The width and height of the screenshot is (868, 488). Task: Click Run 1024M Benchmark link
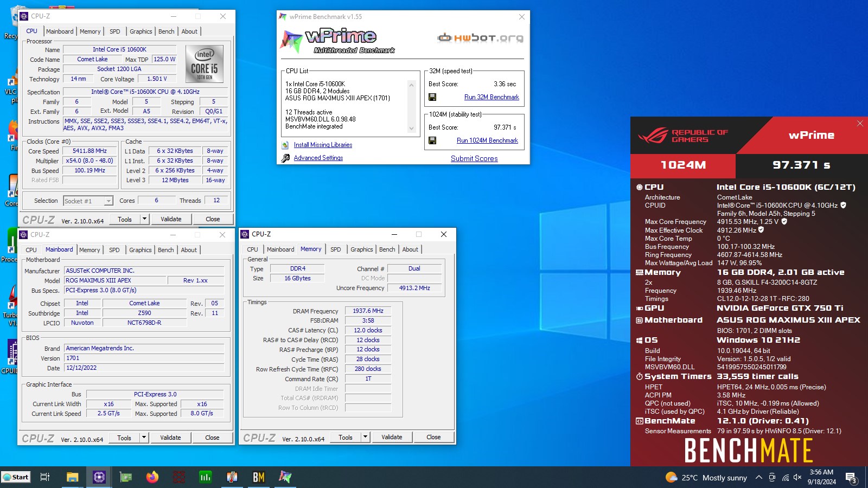487,140
